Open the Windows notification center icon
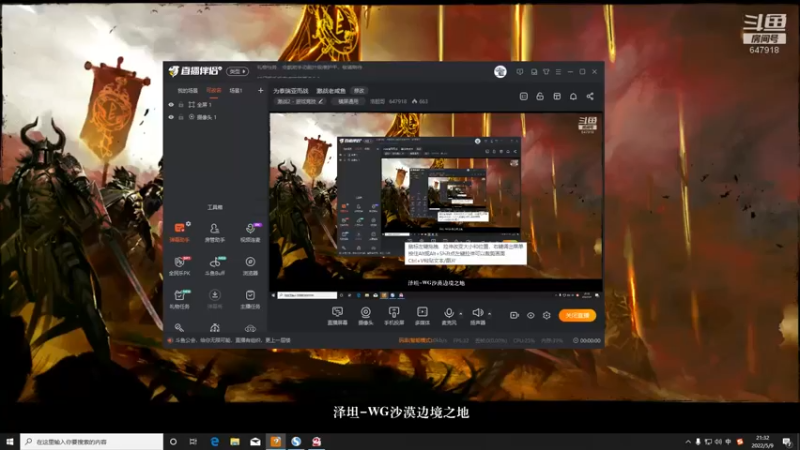The width and height of the screenshot is (800, 450). tap(787, 441)
